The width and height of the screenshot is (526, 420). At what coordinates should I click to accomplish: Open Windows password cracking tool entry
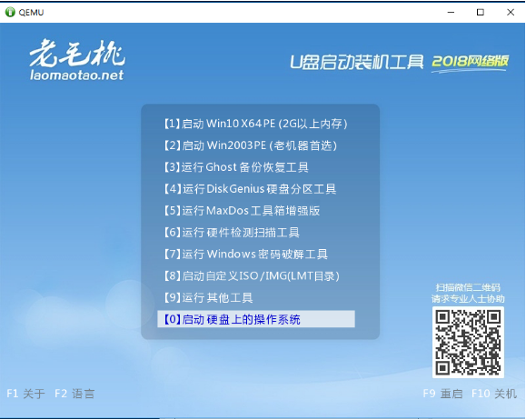click(x=245, y=255)
